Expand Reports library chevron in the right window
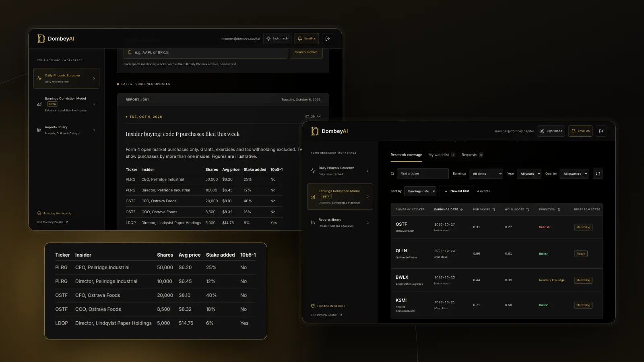Screen dimensions: 644x362 [368, 222]
